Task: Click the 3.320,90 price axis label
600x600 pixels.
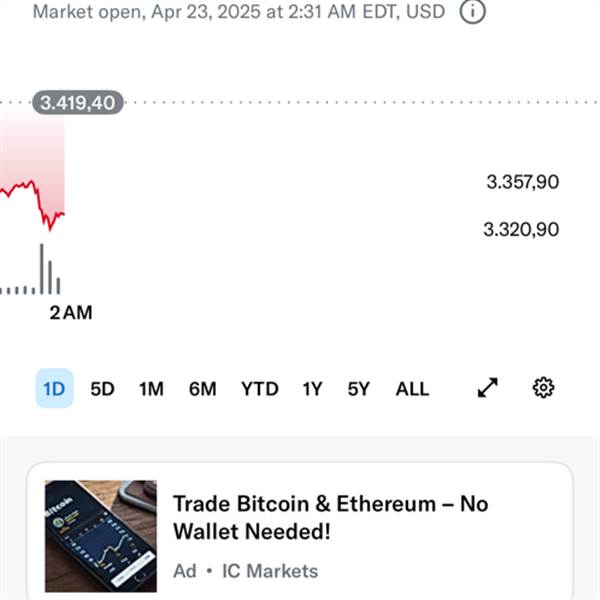Action: pyautogui.click(x=521, y=230)
